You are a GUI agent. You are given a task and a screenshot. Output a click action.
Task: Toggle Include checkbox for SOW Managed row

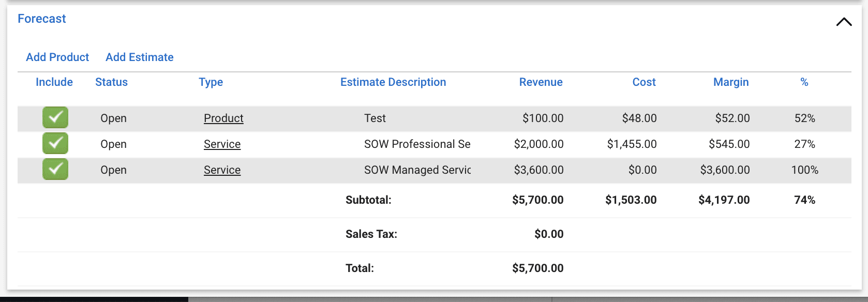pyautogui.click(x=55, y=169)
